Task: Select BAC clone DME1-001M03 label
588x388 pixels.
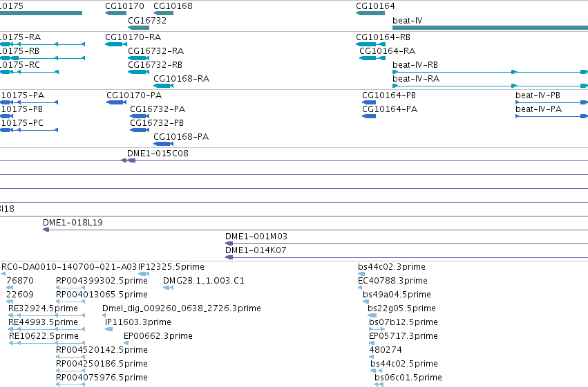Action: 256,237
